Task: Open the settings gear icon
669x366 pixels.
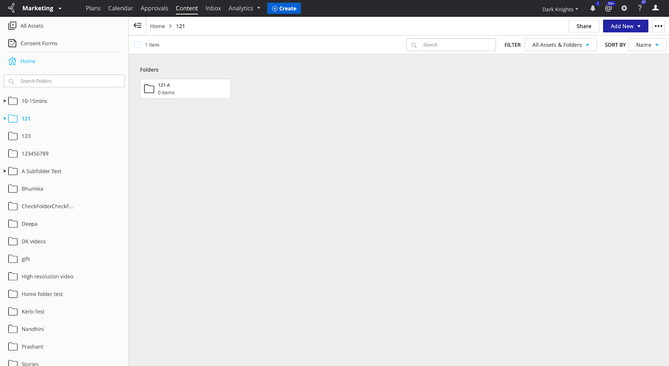Action: pos(624,8)
